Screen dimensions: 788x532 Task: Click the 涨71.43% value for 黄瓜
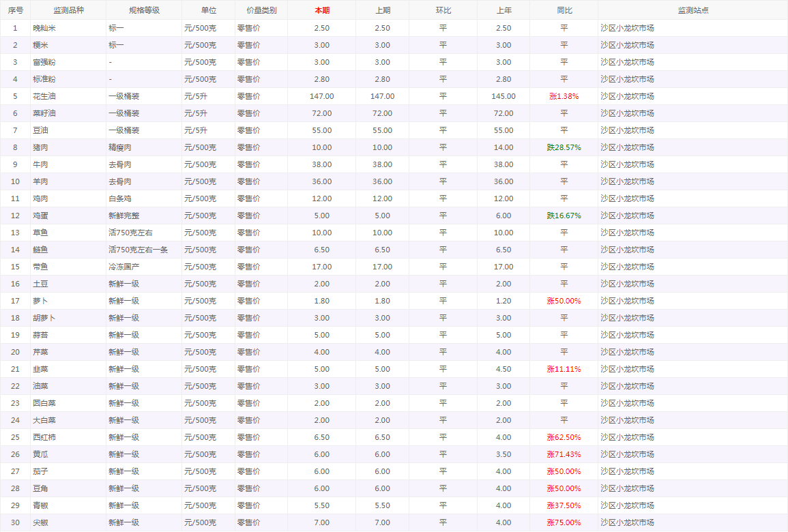pos(564,454)
